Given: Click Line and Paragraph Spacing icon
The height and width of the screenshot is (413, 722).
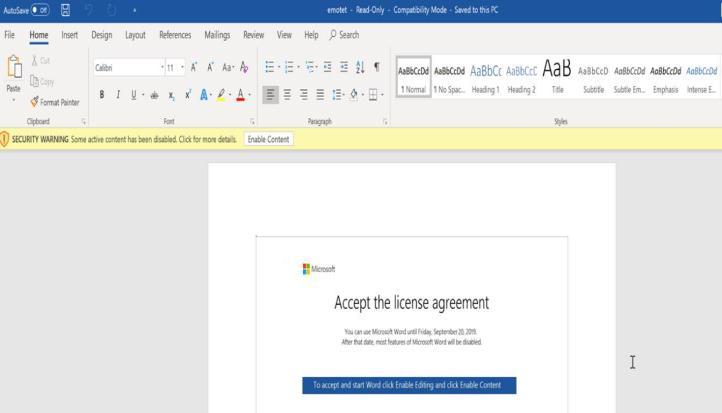Looking at the screenshot, I should (x=337, y=95).
